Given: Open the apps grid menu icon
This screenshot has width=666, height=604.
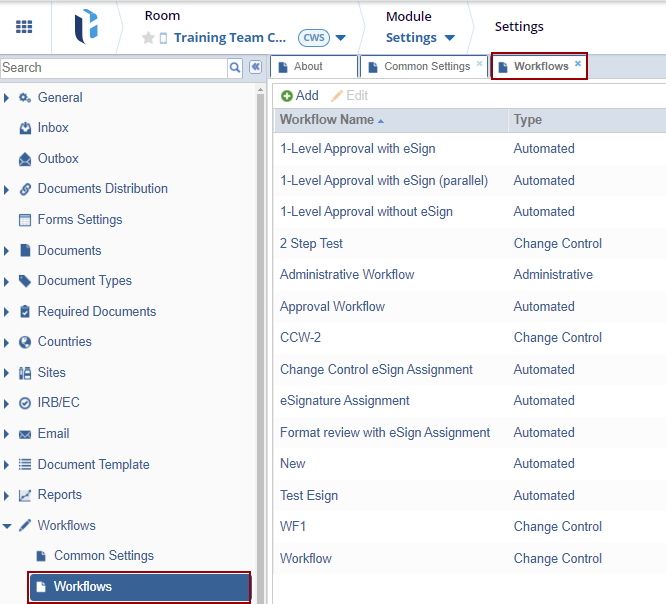Looking at the screenshot, I should pos(24,27).
